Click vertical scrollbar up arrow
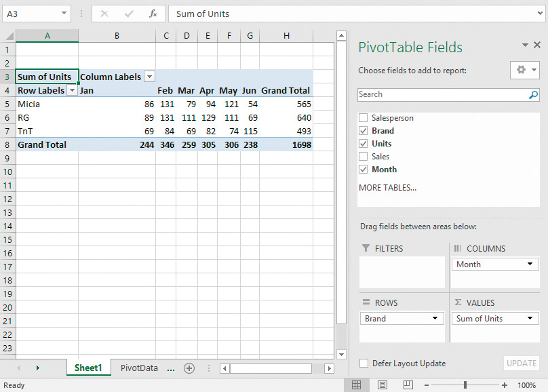Screen dimensions: 548x392 [x=341, y=36]
